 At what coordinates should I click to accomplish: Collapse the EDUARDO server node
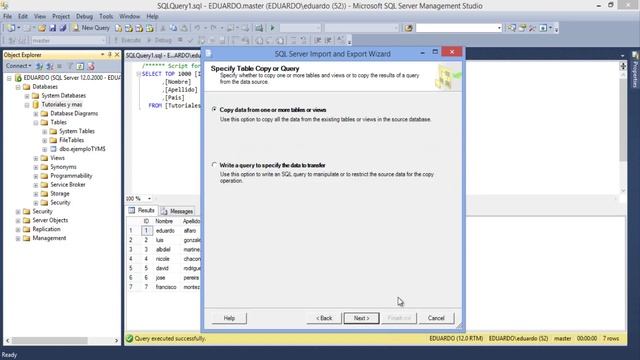9,78
